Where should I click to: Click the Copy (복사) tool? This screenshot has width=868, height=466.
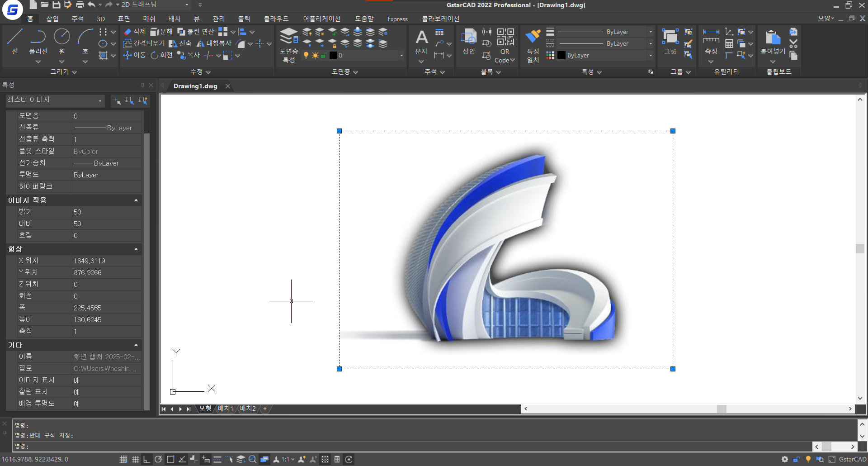pos(189,55)
